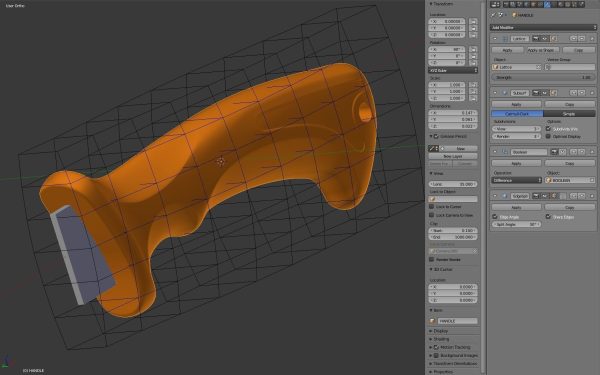
Task: Remove the Lattice modifier
Action: point(592,39)
